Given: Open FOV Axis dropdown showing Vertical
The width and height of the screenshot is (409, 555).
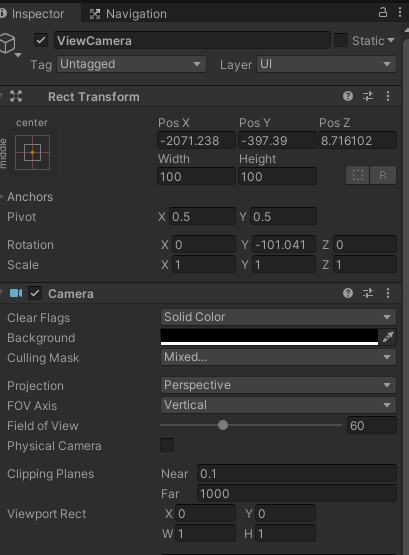Looking at the screenshot, I should (278, 405).
